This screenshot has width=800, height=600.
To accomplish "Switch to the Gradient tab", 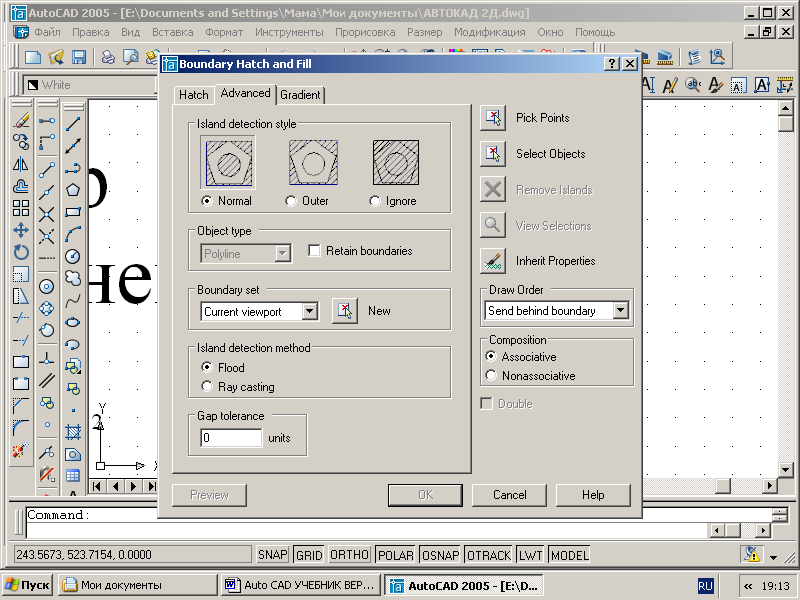I will pyautogui.click(x=300, y=95).
